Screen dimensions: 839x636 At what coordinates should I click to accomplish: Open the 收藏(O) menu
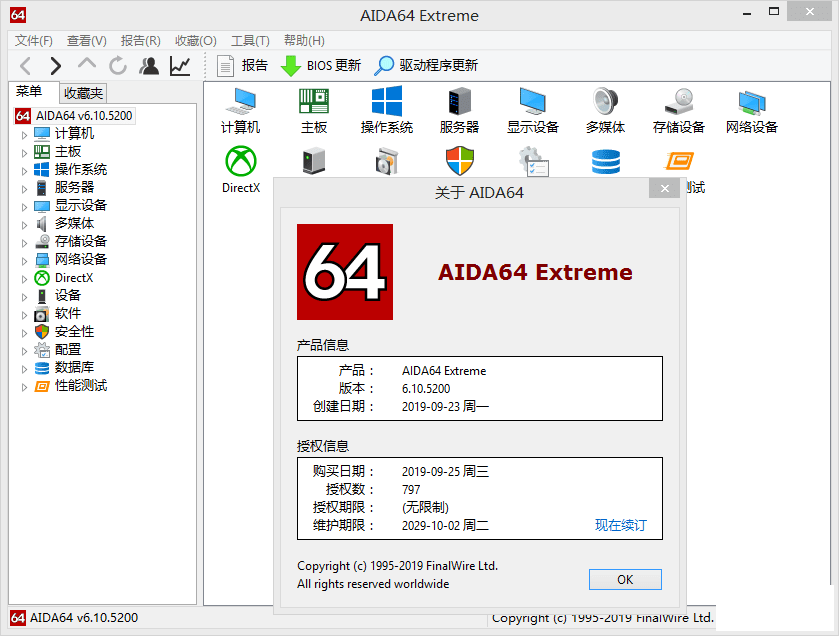[x=195, y=41]
